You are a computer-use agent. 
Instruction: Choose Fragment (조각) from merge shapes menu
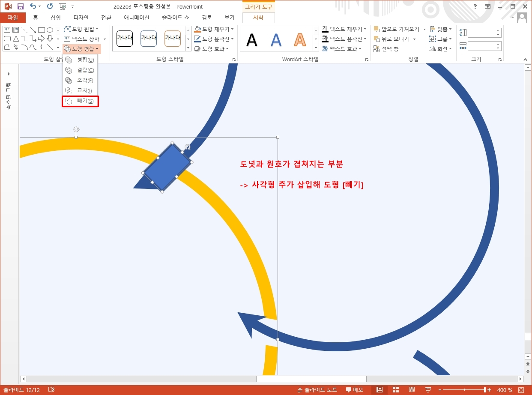[x=80, y=80]
